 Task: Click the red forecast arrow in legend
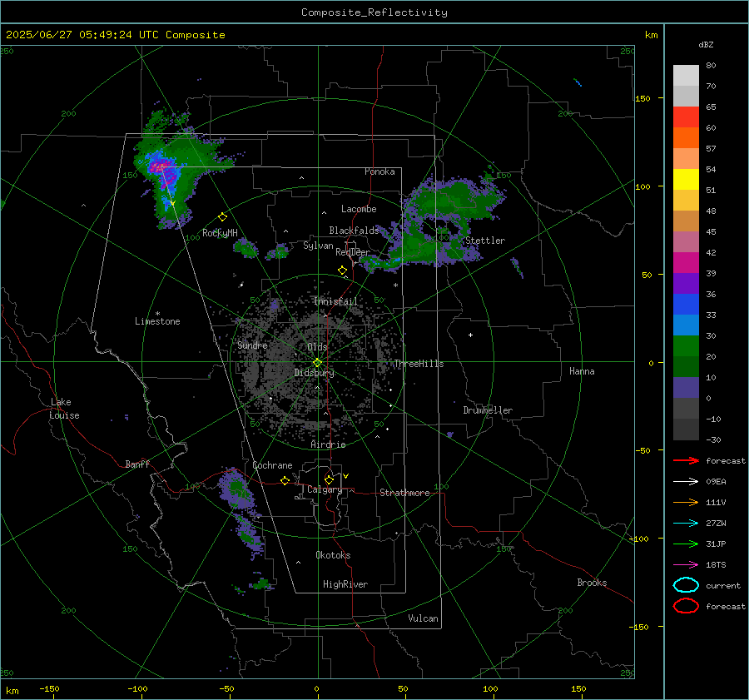[686, 460]
